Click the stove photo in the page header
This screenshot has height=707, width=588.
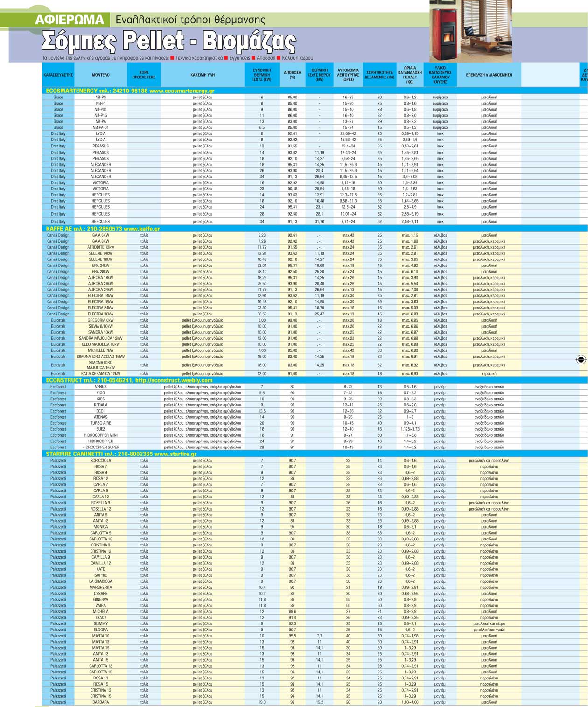point(471,31)
